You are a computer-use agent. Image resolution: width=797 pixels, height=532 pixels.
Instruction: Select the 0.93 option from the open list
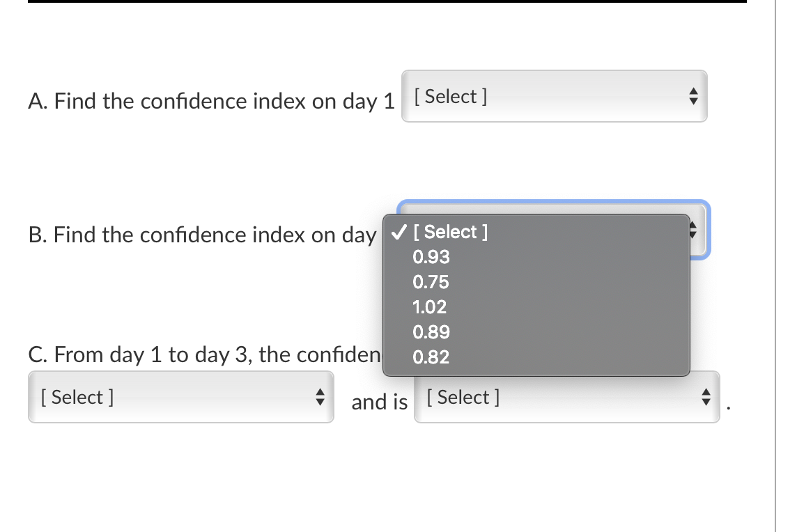click(431, 257)
